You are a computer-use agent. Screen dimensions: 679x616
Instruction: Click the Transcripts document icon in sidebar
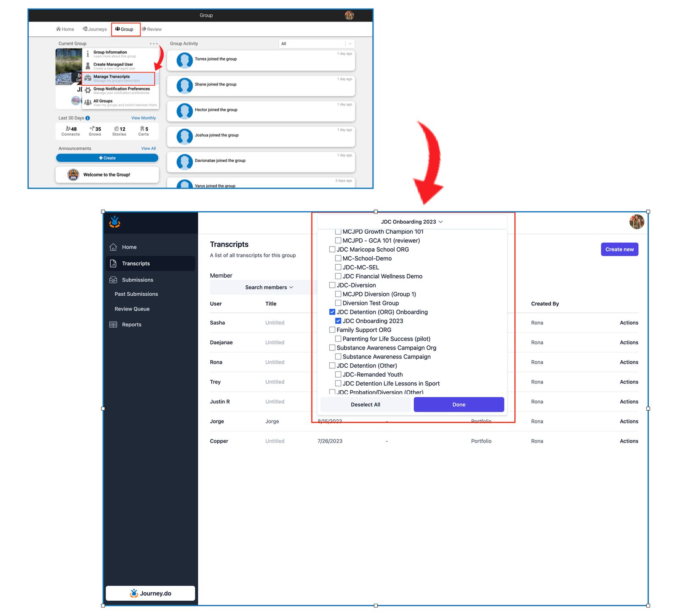113,263
